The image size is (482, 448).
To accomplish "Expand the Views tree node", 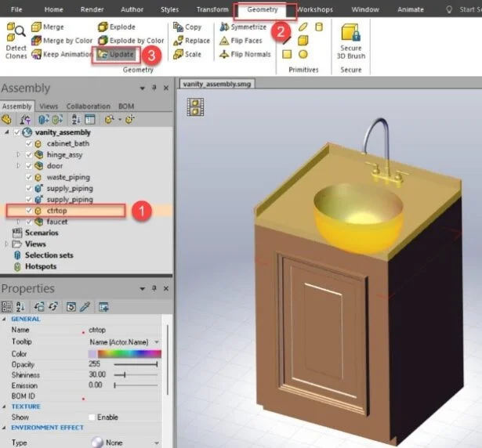I will point(6,244).
